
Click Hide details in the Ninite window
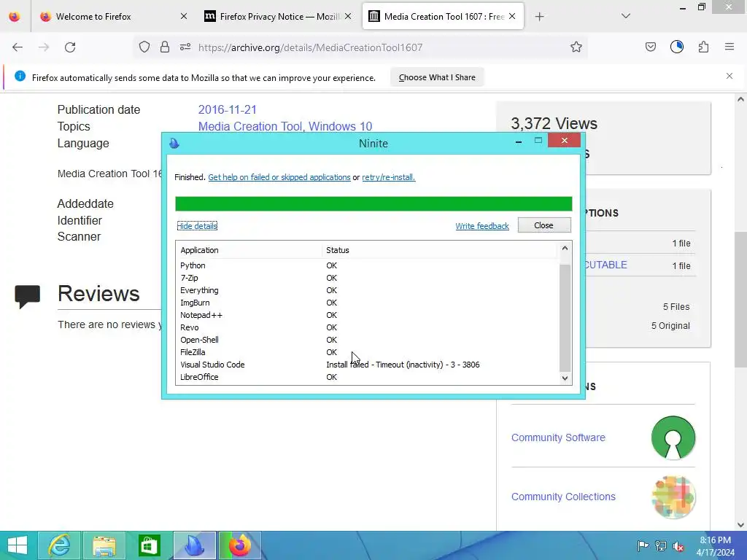pos(197,226)
